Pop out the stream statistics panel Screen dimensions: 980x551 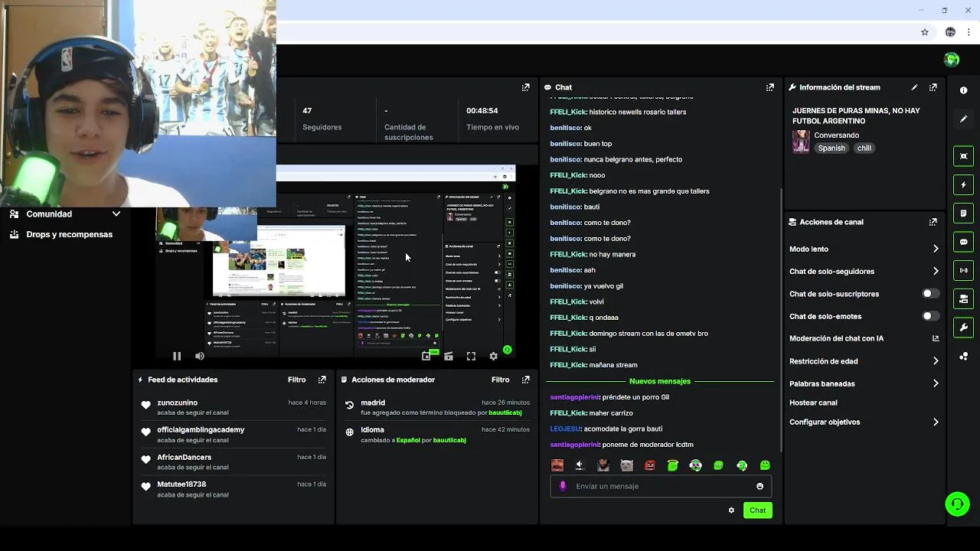525,87
